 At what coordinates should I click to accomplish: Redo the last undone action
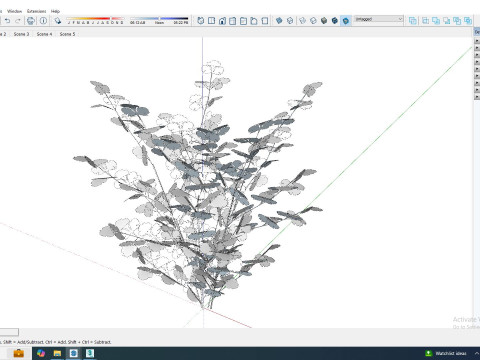(x=18, y=21)
